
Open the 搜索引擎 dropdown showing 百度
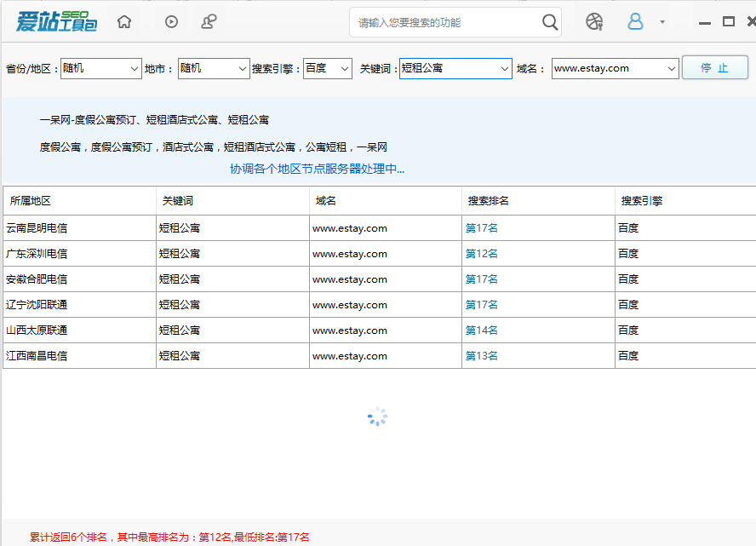(344, 68)
